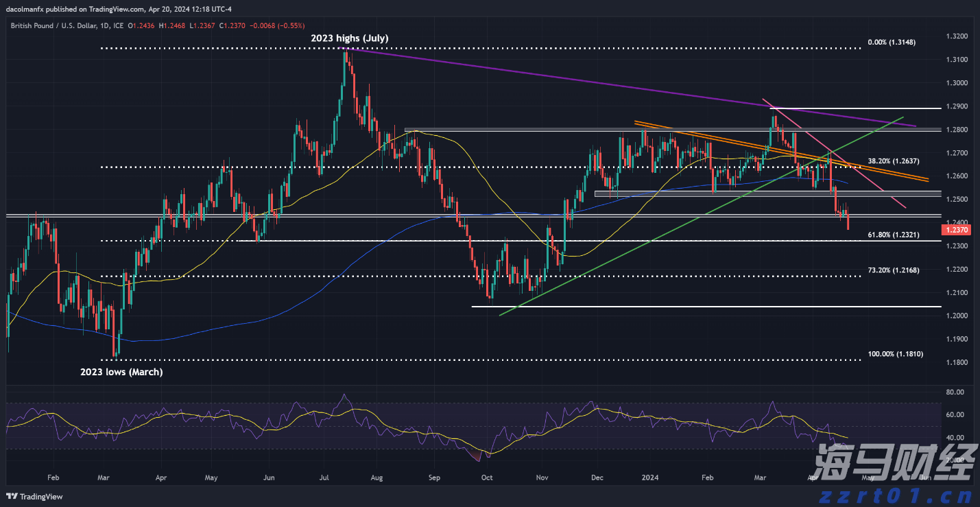The width and height of the screenshot is (980, 507).
Task: Click the 40.00 level on RSI axis
Action: coord(955,438)
